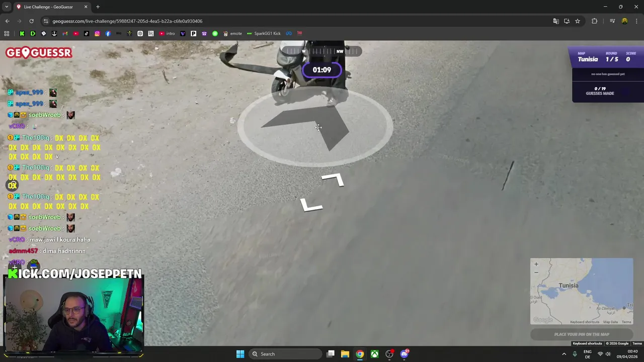Open the green circle bookmark

coord(215,34)
